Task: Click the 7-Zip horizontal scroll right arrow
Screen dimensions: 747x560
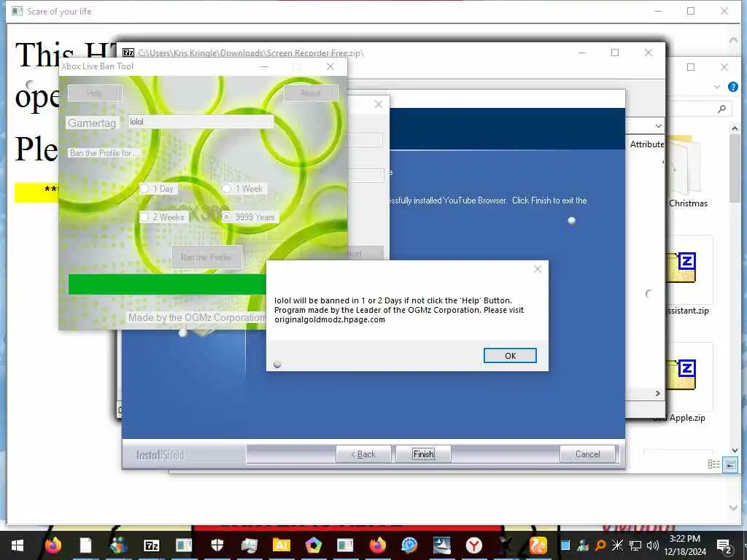Action: [658, 393]
